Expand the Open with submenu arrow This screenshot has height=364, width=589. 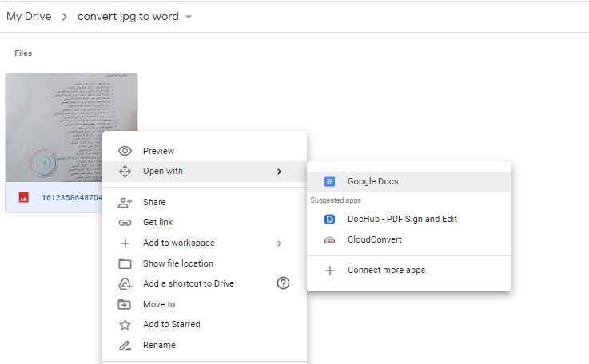(x=279, y=172)
